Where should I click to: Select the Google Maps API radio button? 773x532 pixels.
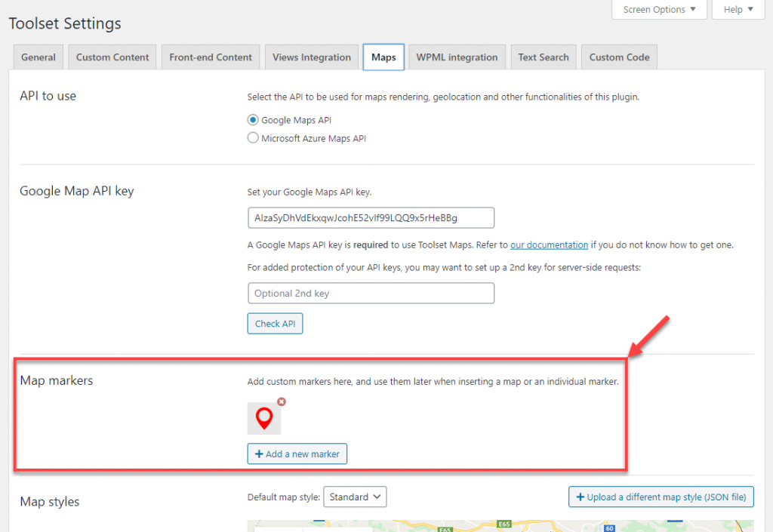[252, 119]
